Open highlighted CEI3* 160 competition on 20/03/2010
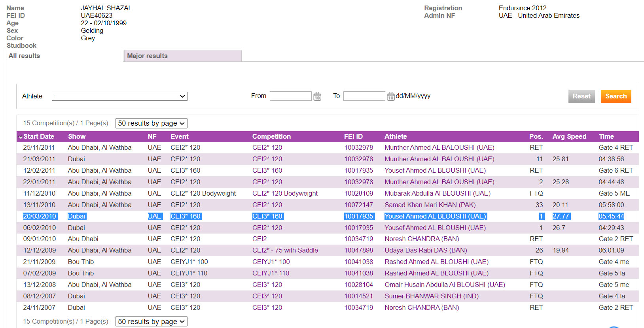Viewport: 644px width, 328px height. click(x=267, y=216)
